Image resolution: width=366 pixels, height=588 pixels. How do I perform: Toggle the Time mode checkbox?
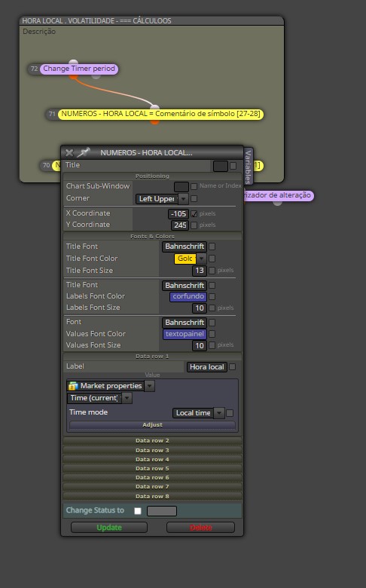click(x=230, y=413)
